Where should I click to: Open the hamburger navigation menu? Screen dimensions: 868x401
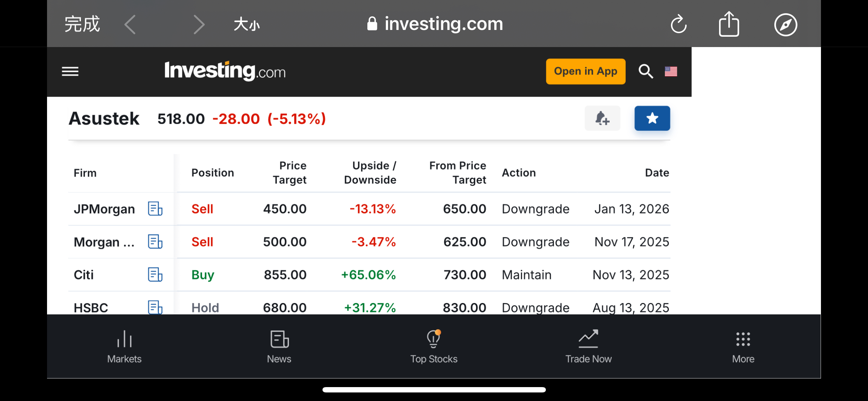(70, 72)
